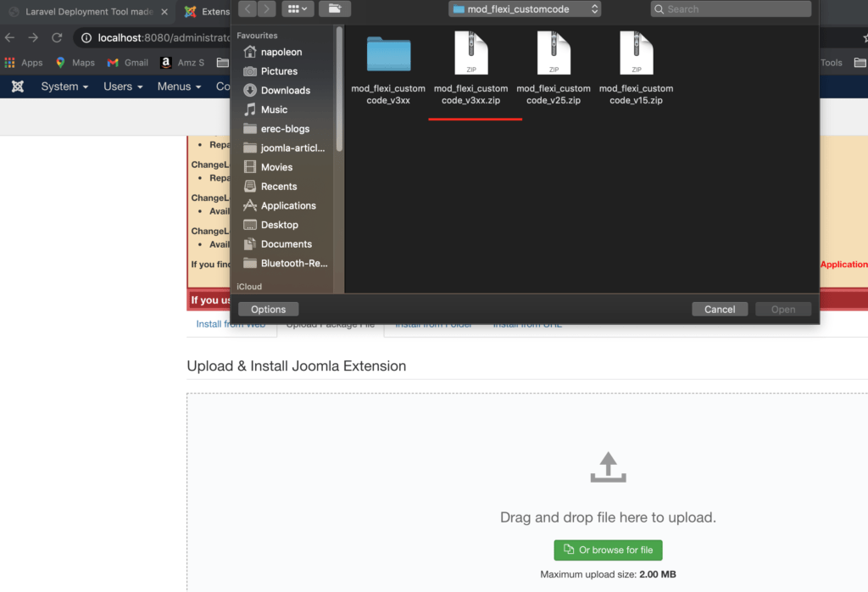Click the Joomla logo icon in the admin toolbar

tap(17, 87)
